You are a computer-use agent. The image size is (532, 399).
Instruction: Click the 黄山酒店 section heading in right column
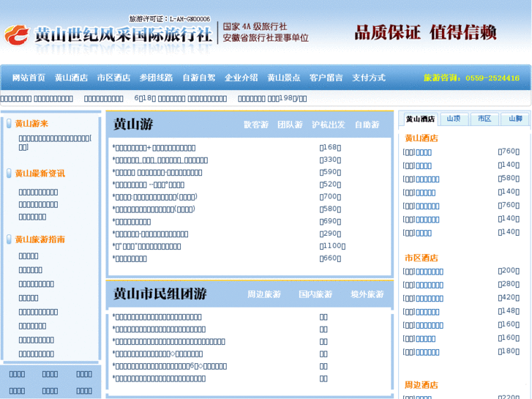(422, 138)
